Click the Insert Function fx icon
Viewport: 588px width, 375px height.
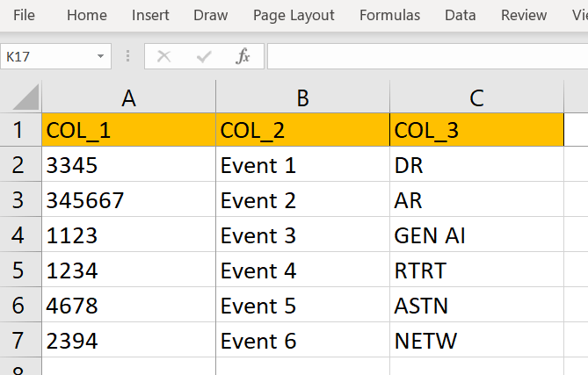click(243, 57)
